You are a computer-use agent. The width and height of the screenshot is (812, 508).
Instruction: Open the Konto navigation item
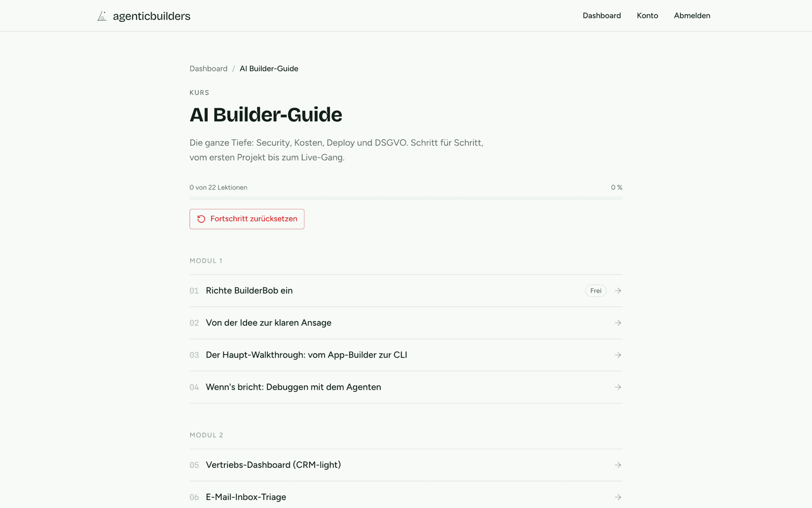pyautogui.click(x=648, y=16)
